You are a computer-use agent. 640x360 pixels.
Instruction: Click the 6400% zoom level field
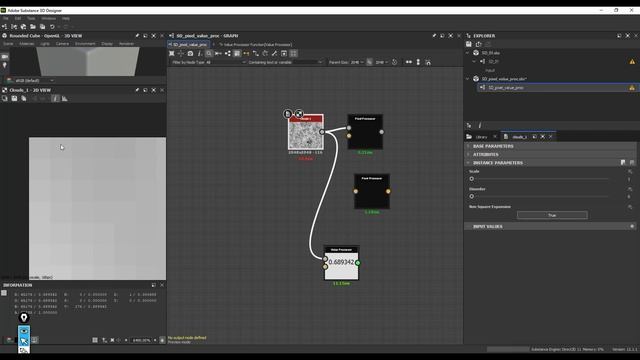pos(141,340)
